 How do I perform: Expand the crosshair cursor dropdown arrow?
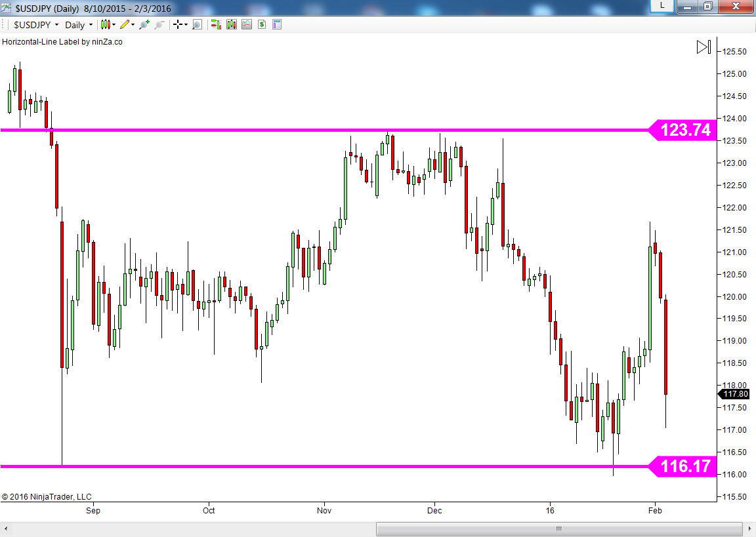(x=186, y=24)
